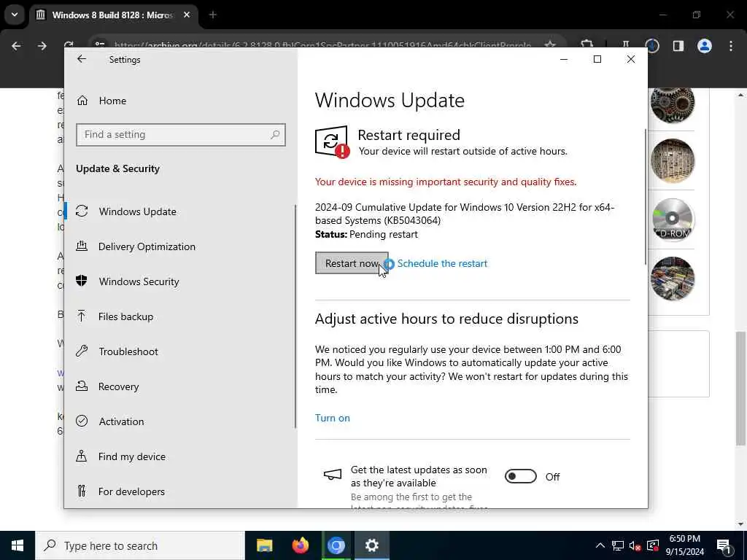747x560 pixels.
Task: Open Delivery Optimization settings
Action: [147, 246]
